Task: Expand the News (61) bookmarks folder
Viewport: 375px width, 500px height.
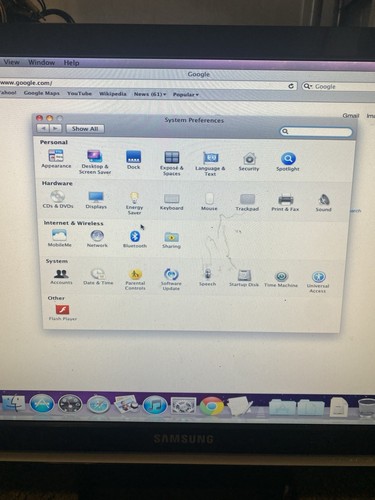Action: pyautogui.click(x=150, y=94)
